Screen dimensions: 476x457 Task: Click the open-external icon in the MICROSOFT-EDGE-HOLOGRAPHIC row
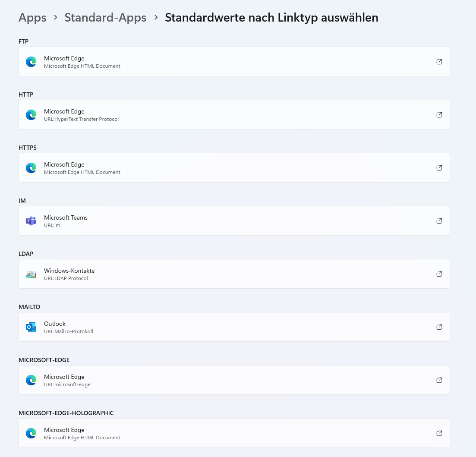[x=439, y=433]
